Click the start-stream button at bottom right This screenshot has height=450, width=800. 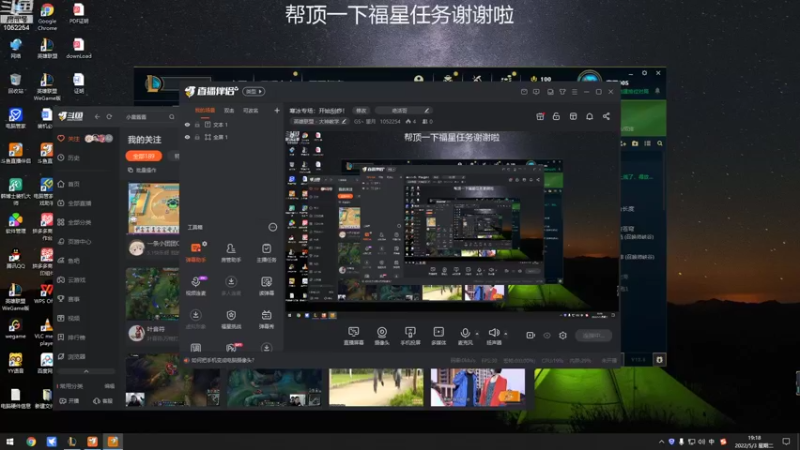click(593, 335)
